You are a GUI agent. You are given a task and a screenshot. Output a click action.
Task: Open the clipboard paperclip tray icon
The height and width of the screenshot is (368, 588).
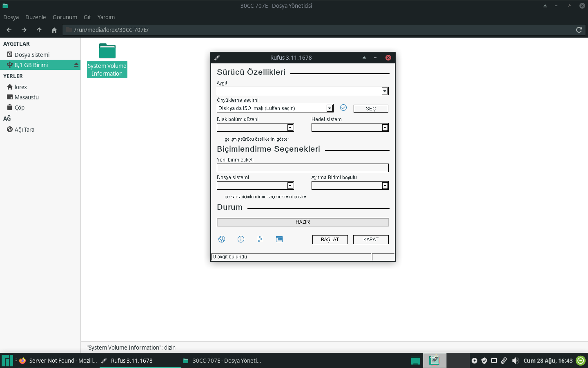click(504, 361)
